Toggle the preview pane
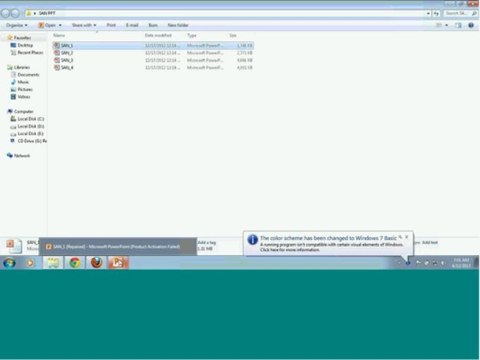Viewport: 480px width, 360px height. coord(458,25)
